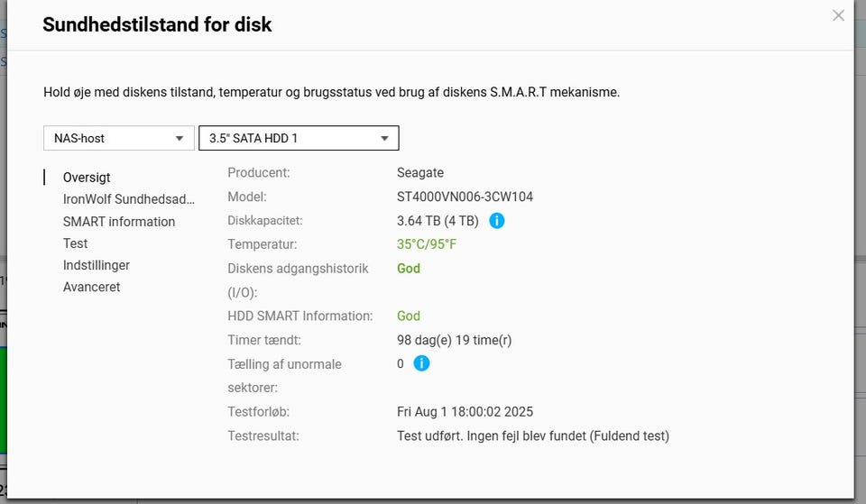Click the Timer tændt value 98 dag(e)
Viewport: 866px width, 504px height.
[x=454, y=340]
